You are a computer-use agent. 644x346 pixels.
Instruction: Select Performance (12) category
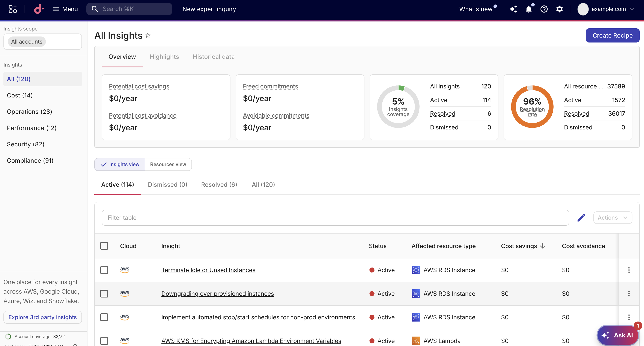pos(32,128)
